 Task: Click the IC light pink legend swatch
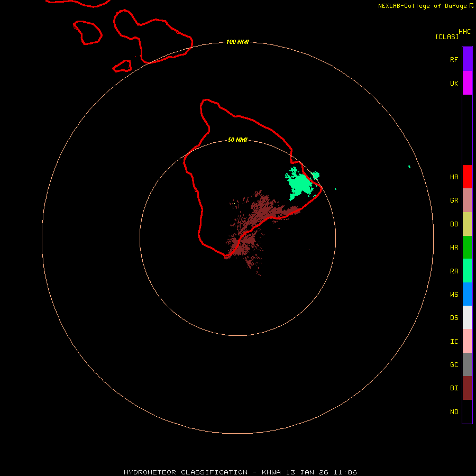pyautogui.click(x=467, y=341)
